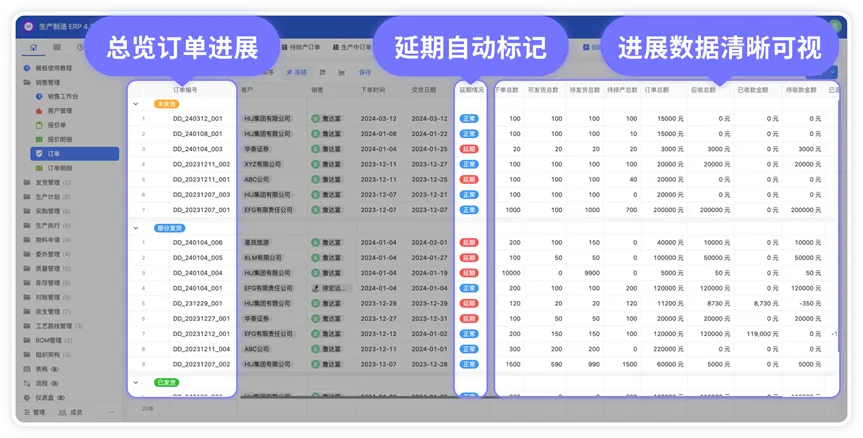The image size is (863, 438).
Task: Expand the BOM管理 folder
Action: 48,340
